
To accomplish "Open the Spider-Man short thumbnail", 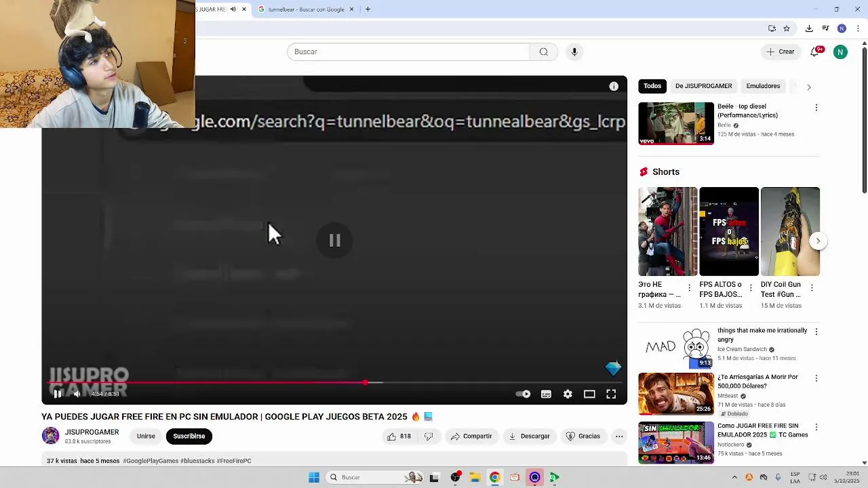I will click(667, 231).
